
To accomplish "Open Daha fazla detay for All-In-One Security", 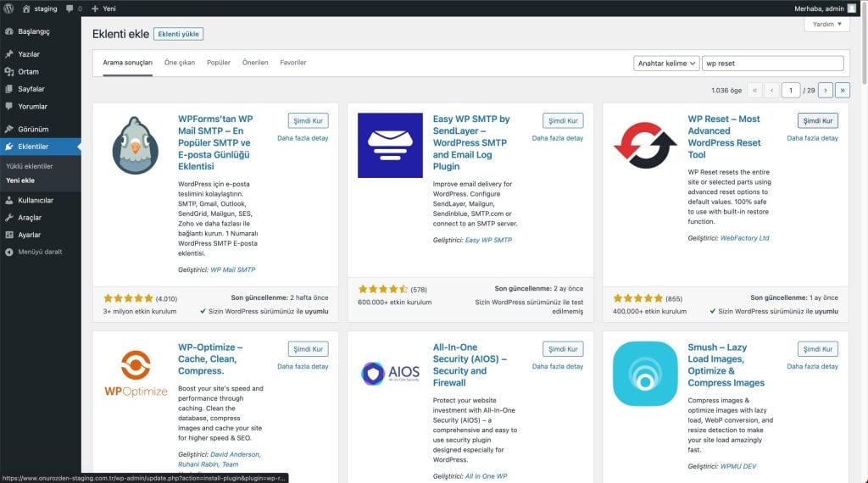I will pyautogui.click(x=558, y=366).
